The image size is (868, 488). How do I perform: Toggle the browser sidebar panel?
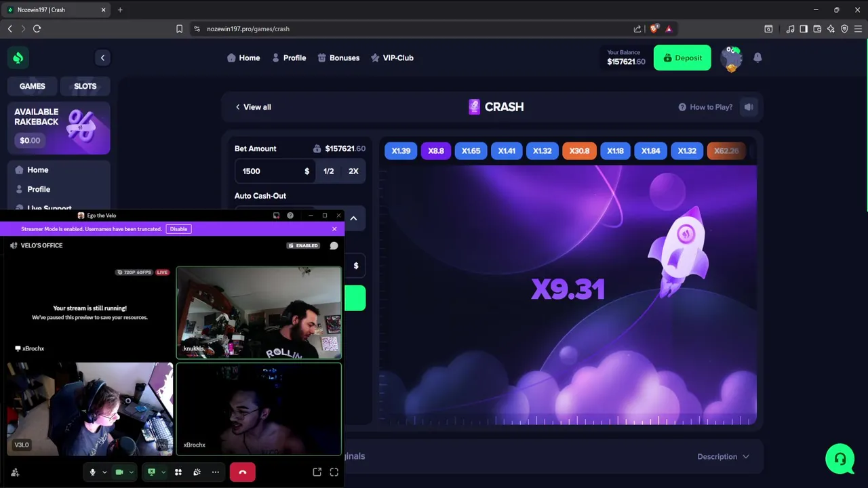click(x=804, y=28)
